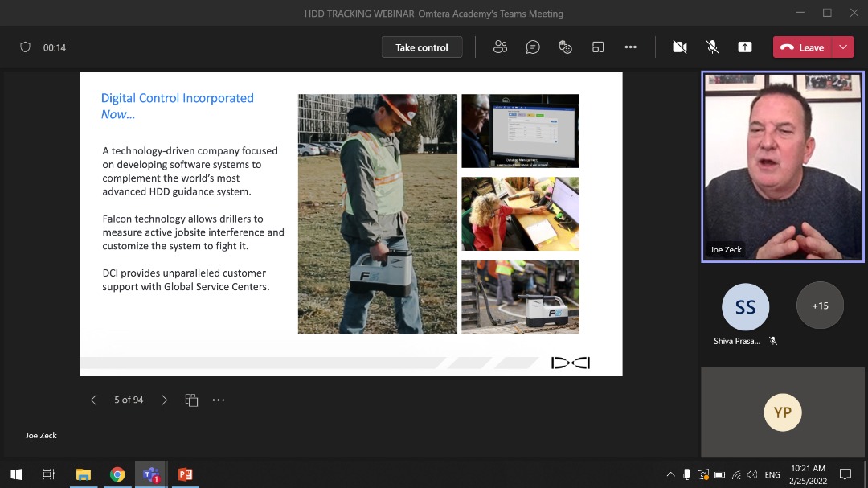
Task: Go to the previous slide
Action: (x=93, y=400)
